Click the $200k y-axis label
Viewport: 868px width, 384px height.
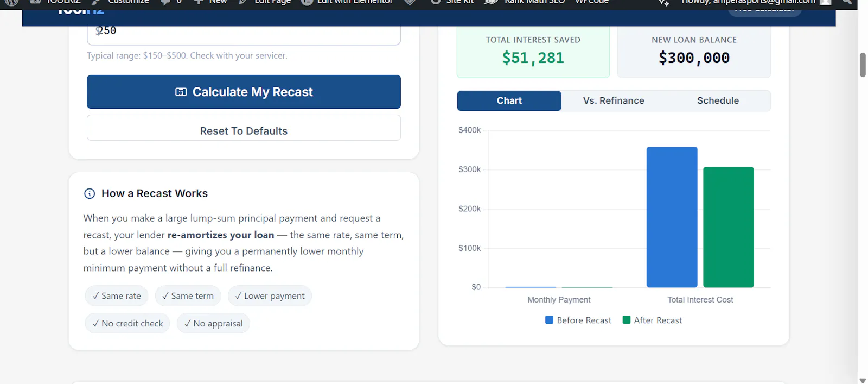[x=469, y=209]
